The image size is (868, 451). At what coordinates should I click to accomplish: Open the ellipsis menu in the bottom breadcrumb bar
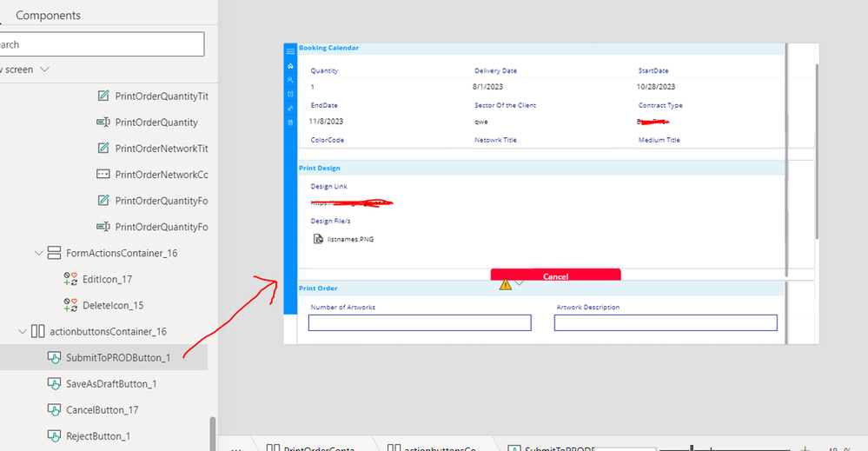coord(235,448)
